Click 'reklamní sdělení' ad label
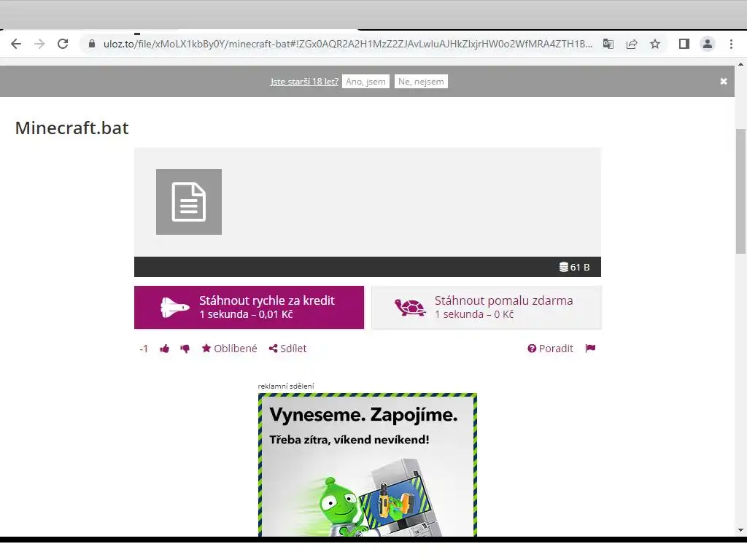Image resolution: width=747 pixels, height=560 pixels. pos(286,386)
